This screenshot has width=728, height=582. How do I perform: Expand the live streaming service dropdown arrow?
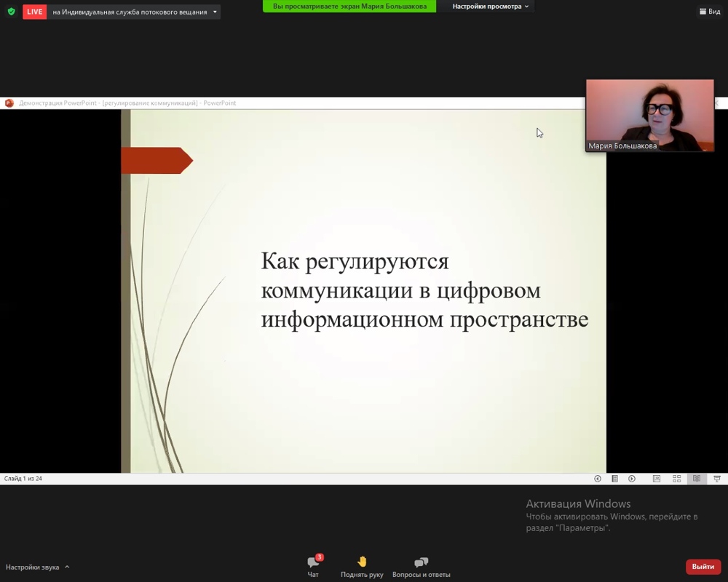[215, 12]
